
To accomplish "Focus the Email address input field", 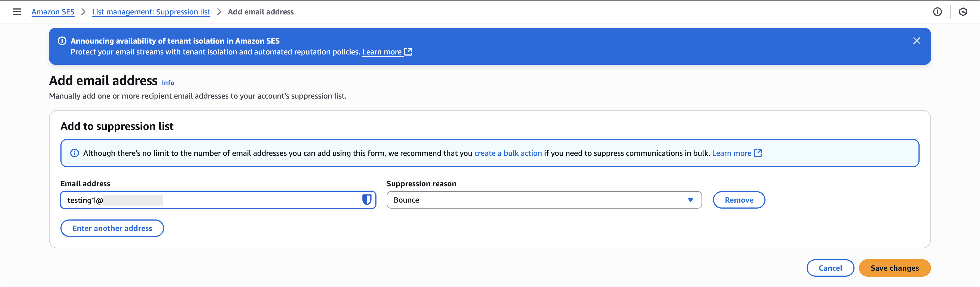I will coord(218,200).
